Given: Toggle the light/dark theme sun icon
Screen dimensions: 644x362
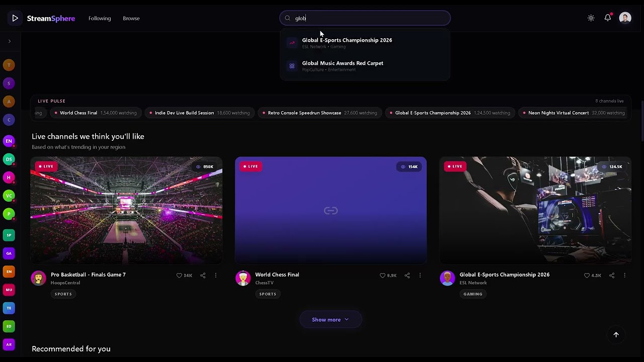Looking at the screenshot, I should coord(591,18).
